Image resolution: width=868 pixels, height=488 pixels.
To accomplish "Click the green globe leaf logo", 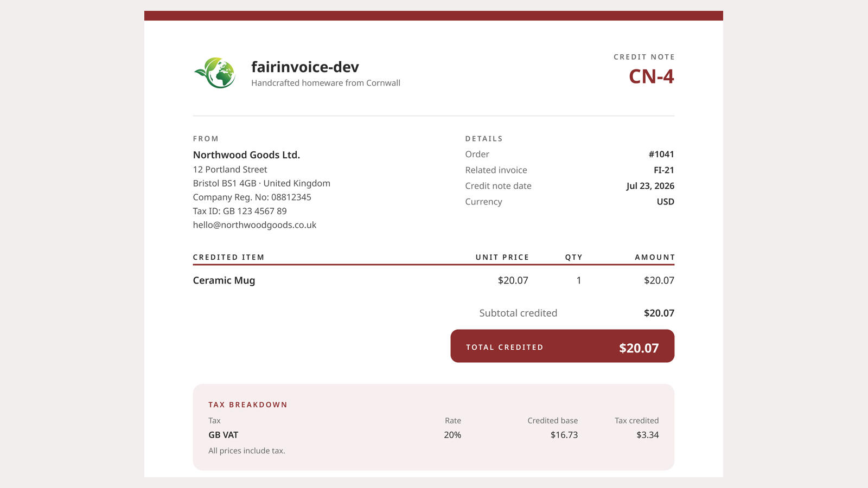I will tap(215, 73).
